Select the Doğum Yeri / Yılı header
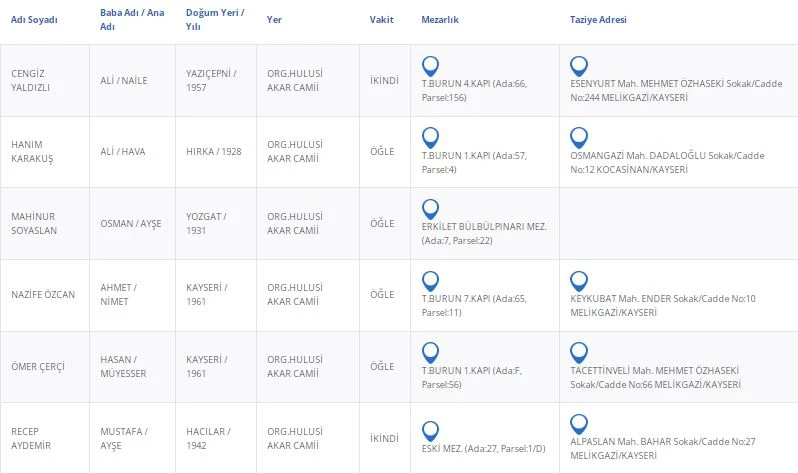 (x=215, y=20)
